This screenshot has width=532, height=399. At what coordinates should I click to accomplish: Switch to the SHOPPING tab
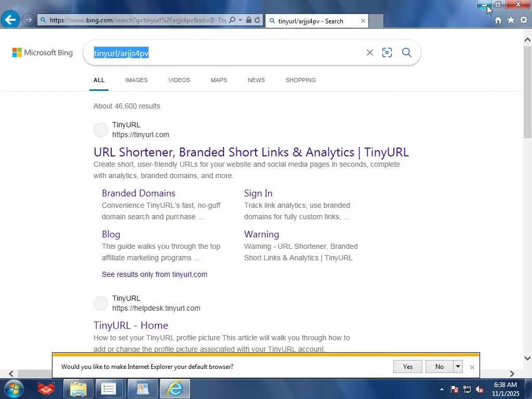click(x=301, y=80)
